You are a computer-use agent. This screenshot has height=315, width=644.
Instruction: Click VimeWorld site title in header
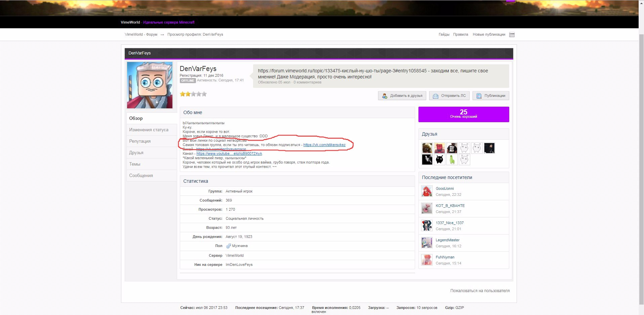tap(130, 22)
